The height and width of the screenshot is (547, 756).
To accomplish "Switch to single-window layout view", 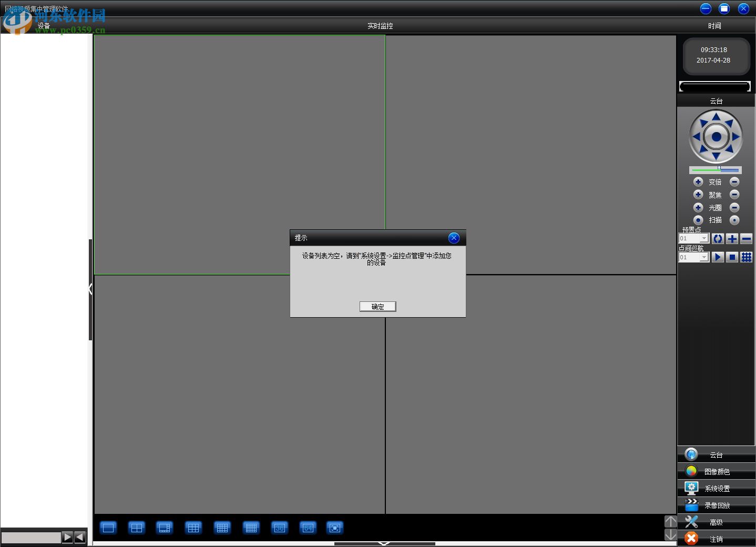I will pos(108,528).
